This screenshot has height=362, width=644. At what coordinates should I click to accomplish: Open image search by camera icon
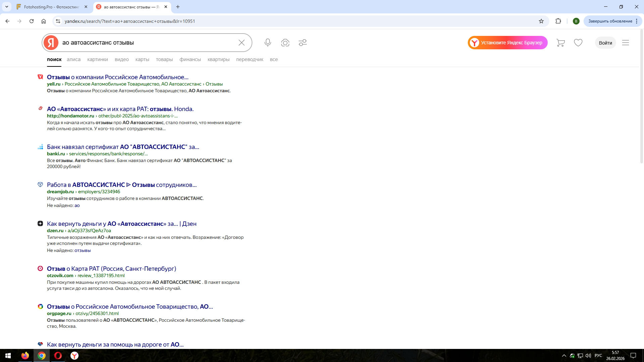[285, 43]
